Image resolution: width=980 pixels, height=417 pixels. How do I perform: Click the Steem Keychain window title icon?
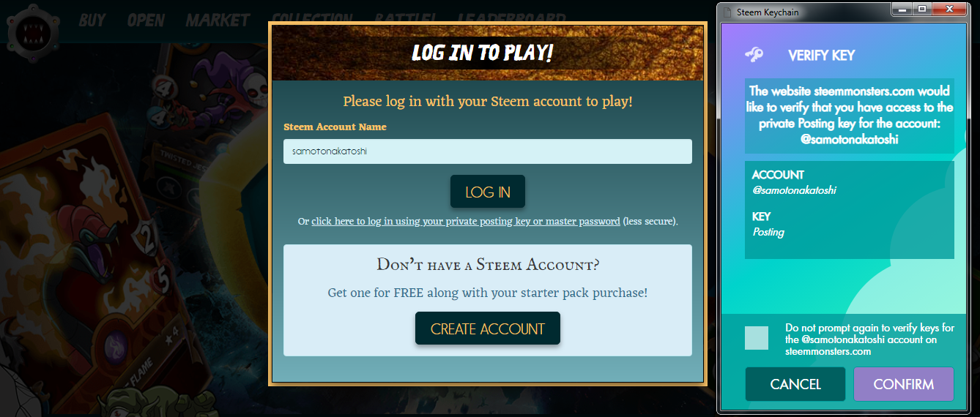727,11
